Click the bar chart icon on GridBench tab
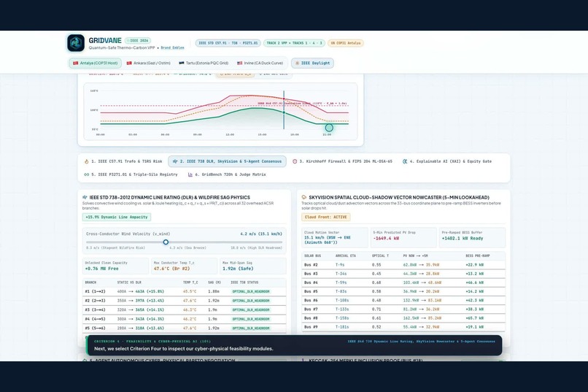Viewport: 588px width, 392px height. [x=190, y=174]
